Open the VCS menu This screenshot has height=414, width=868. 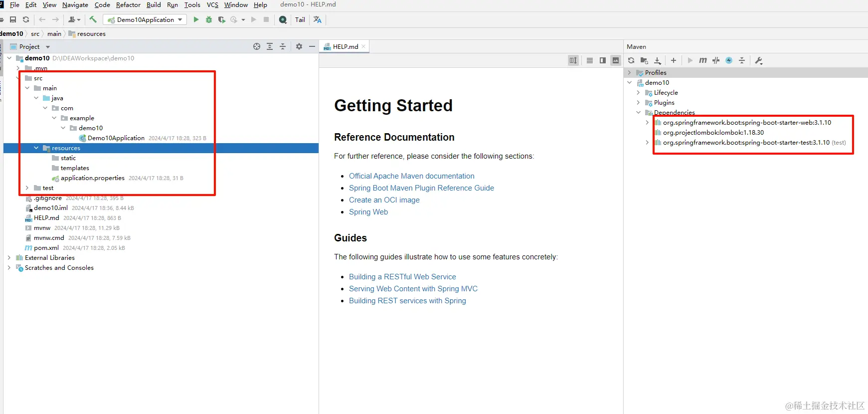click(212, 4)
